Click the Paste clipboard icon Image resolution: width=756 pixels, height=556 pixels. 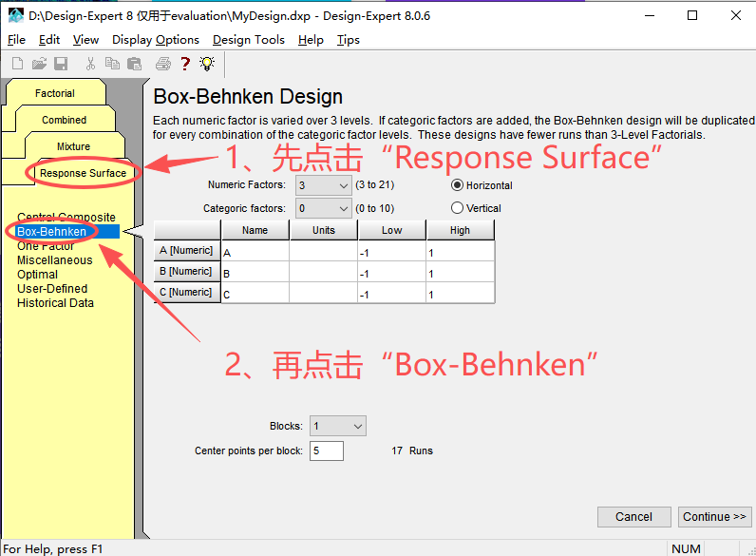[135, 64]
